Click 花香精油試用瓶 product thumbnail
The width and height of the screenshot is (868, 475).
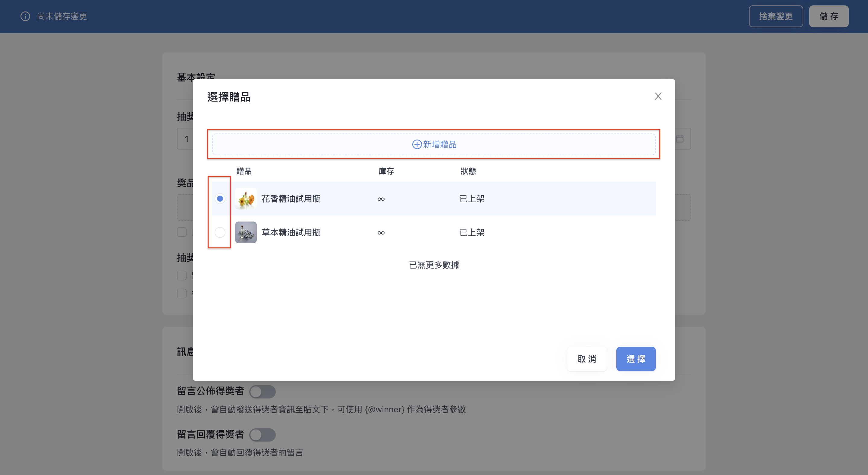coord(246,199)
